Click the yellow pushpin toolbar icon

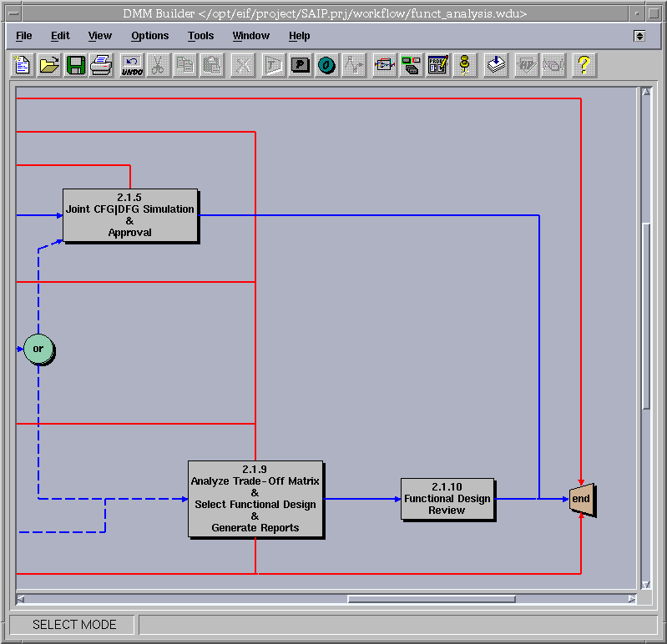tap(465, 65)
